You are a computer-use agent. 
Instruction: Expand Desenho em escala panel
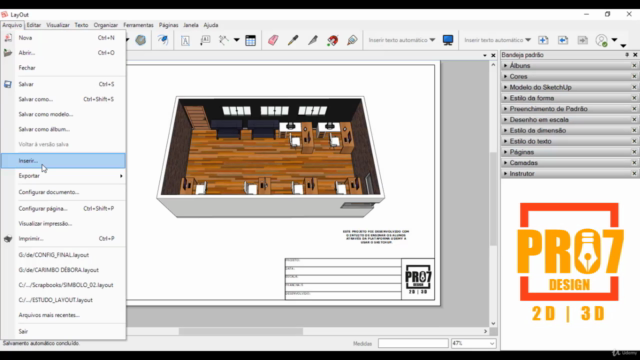505,120
